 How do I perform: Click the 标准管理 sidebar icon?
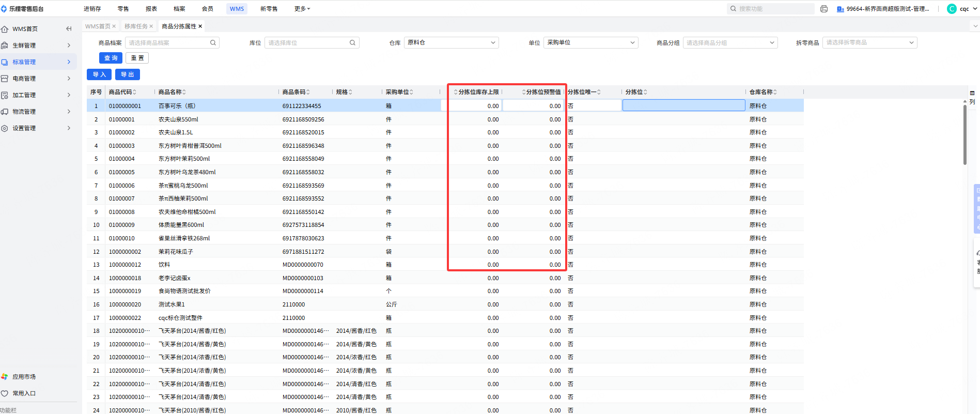coord(5,62)
